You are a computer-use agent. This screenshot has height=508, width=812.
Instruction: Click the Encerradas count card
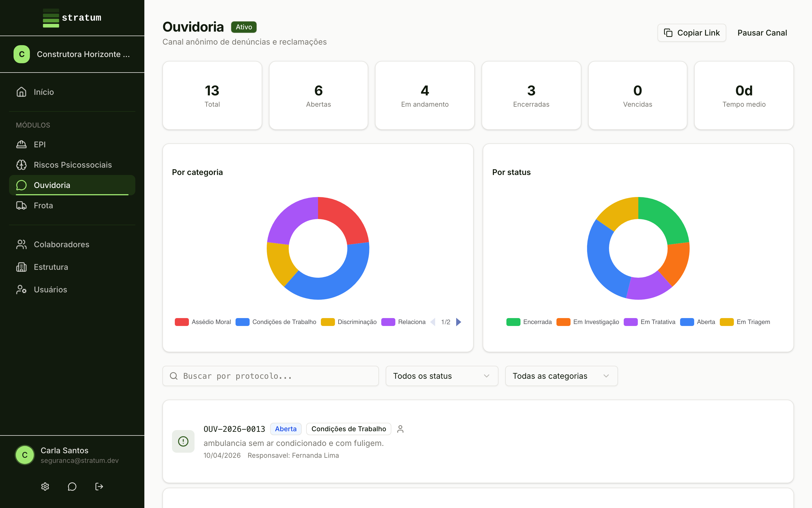point(531,95)
